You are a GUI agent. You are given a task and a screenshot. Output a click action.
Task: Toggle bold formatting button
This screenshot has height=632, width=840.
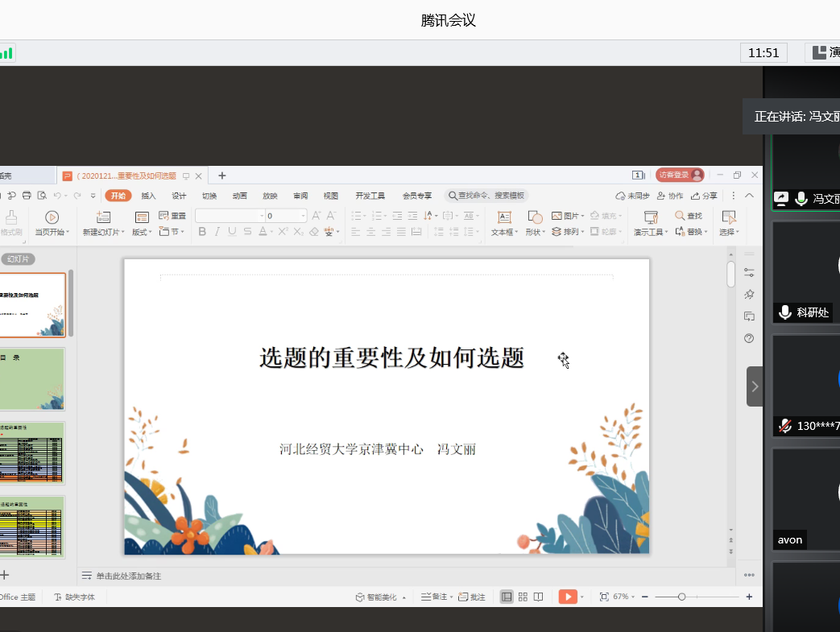point(202,232)
